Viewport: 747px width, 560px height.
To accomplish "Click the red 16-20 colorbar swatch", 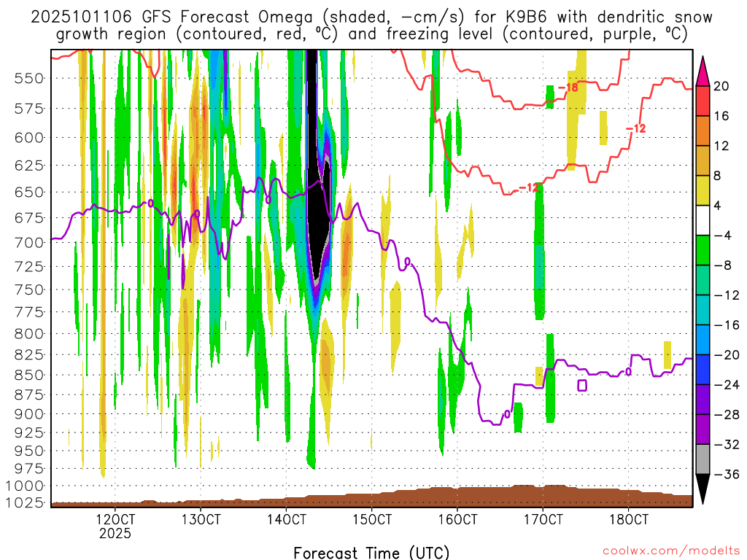I will click(703, 101).
